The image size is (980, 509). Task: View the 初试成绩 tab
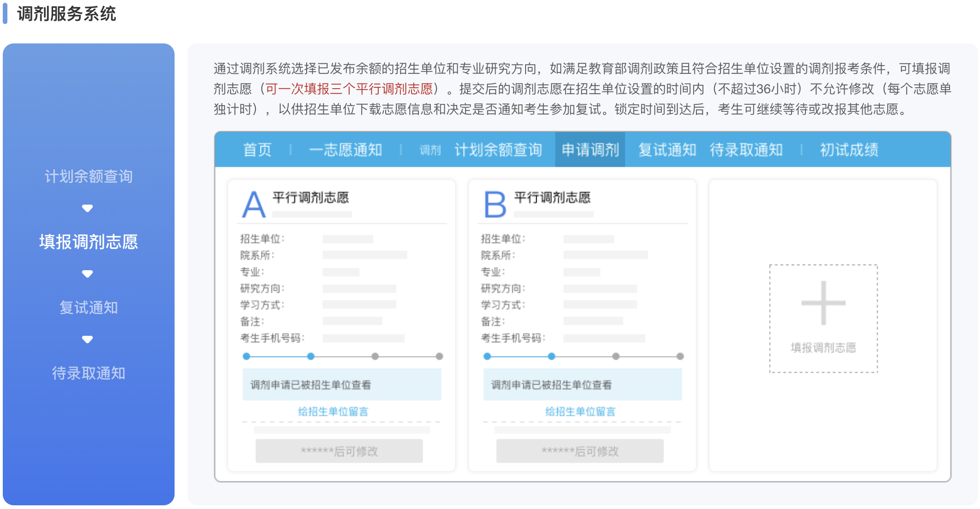pyautogui.click(x=849, y=150)
